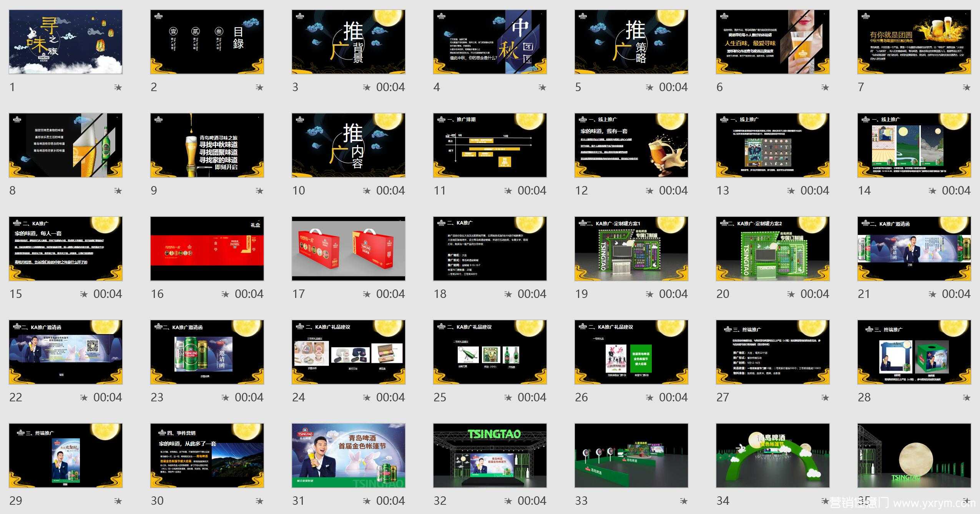Click the transition star icon under slide 22

[x=84, y=398]
